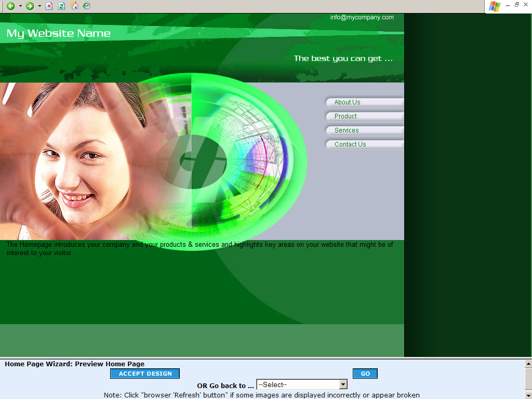Open the Forward history dropdown arrow
This screenshot has height=399, width=532.
[39, 6]
